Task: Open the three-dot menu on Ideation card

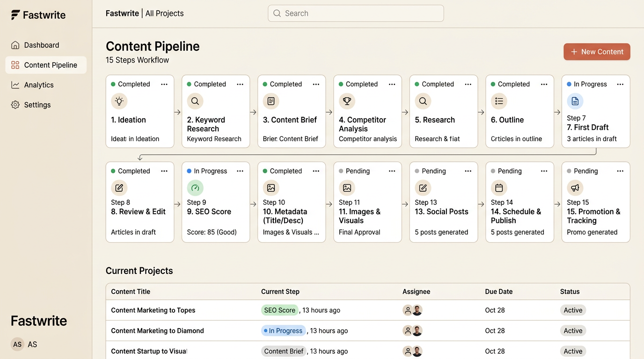Action: [x=164, y=84]
